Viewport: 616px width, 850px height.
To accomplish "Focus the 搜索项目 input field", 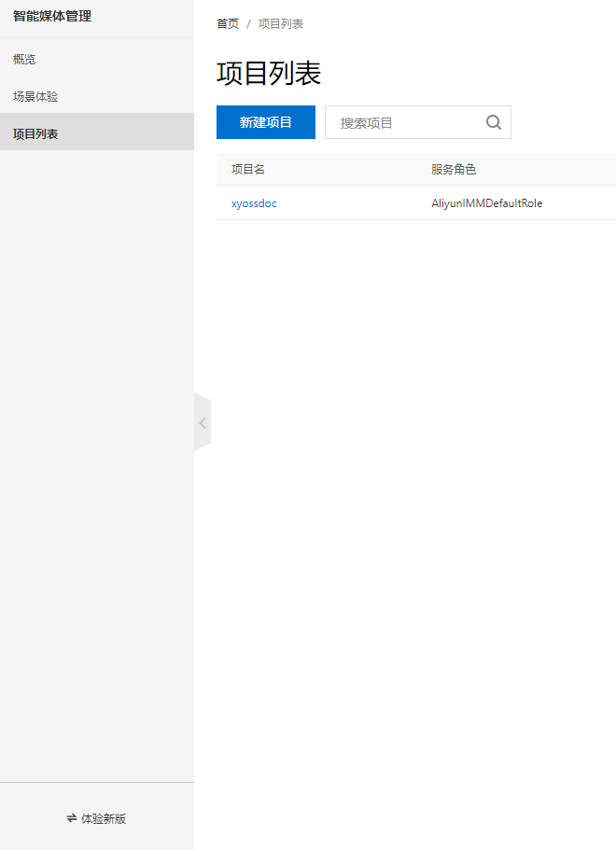I will point(417,122).
